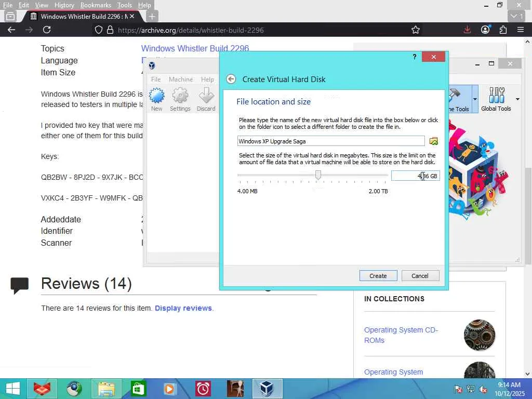Viewport: 532px width, 399px height.
Task: Open the Windows Start button
Action: tap(13, 389)
